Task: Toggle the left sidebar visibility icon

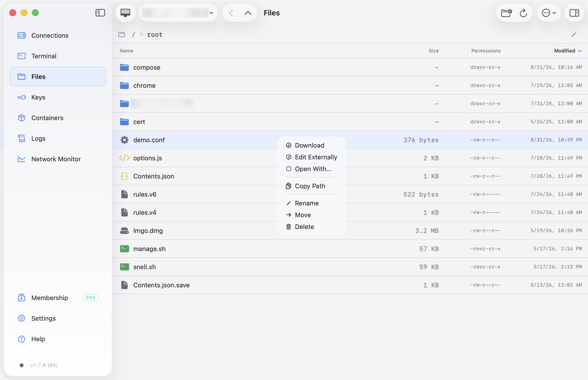Action: 100,13
